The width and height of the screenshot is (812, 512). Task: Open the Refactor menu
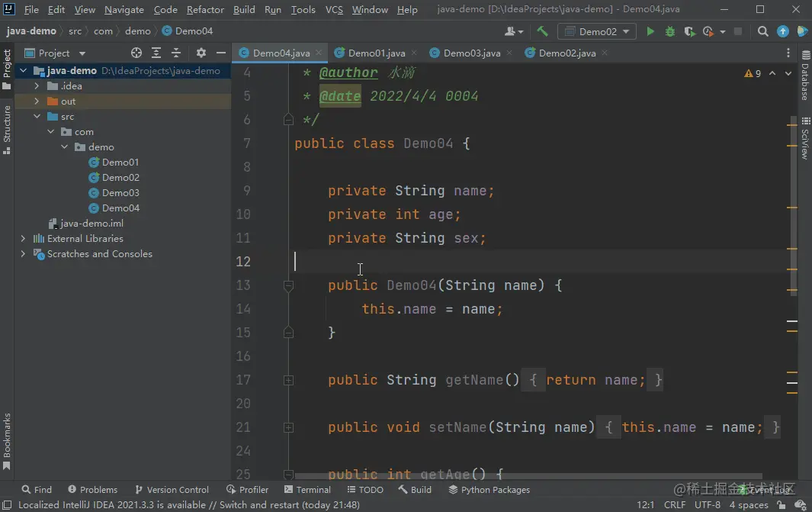tap(205, 9)
